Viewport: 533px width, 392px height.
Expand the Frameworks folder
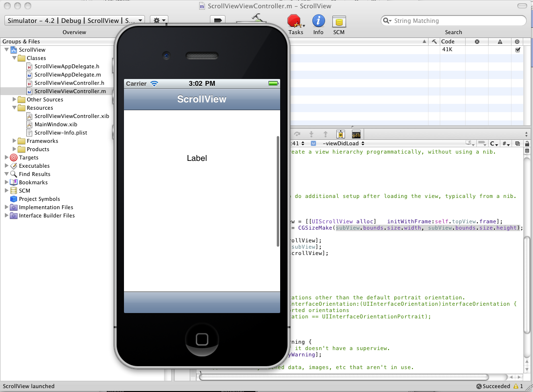pos(14,141)
